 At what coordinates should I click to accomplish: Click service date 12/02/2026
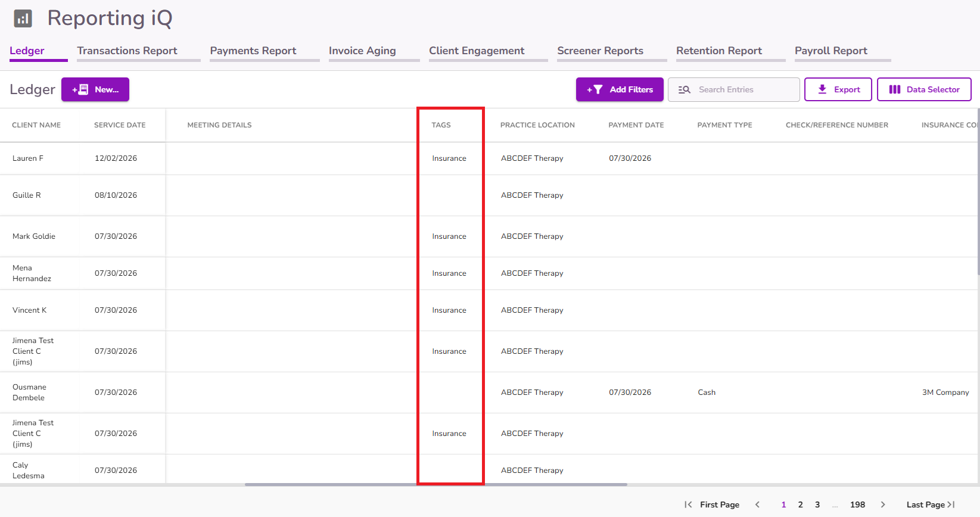[116, 158]
